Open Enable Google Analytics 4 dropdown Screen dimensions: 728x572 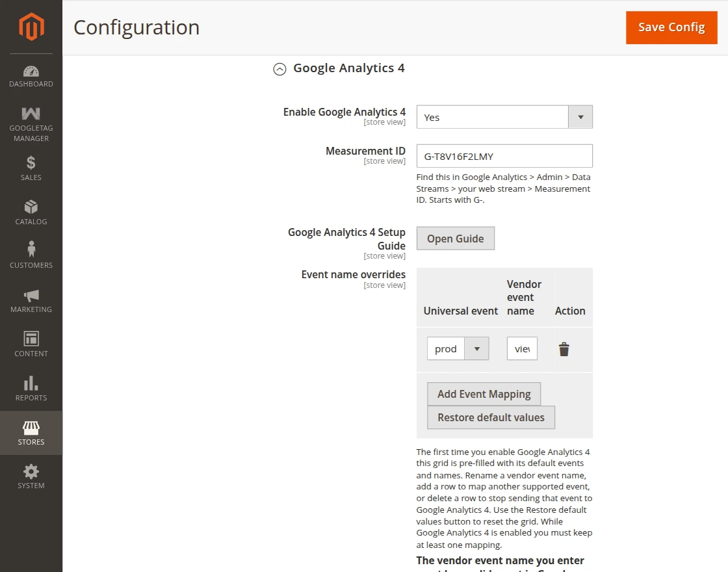[x=504, y=117]
